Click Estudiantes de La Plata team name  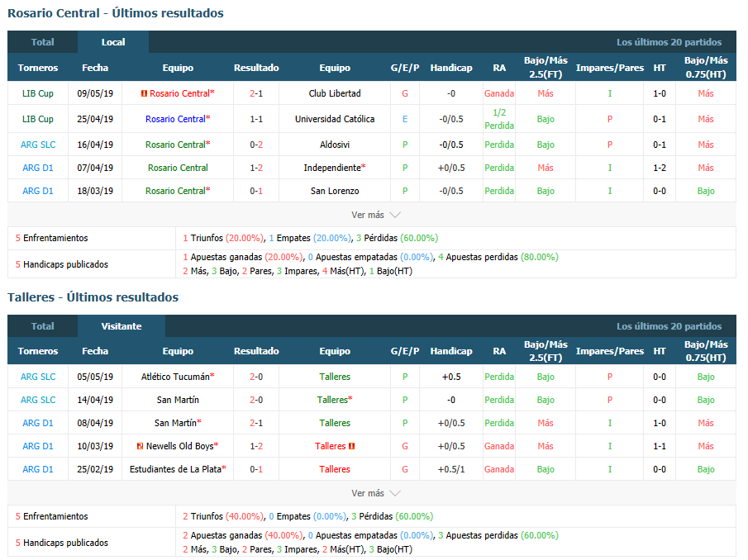click(x=175, y=469)
